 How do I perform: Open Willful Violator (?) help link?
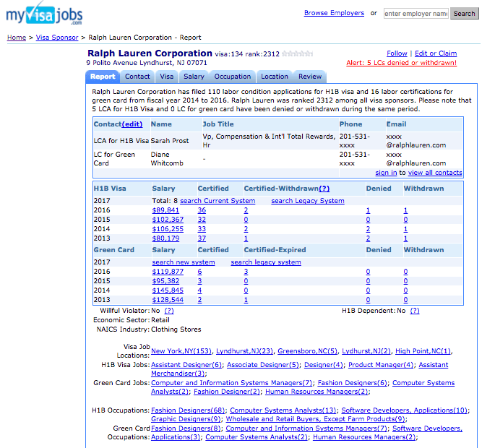point(169,311)
